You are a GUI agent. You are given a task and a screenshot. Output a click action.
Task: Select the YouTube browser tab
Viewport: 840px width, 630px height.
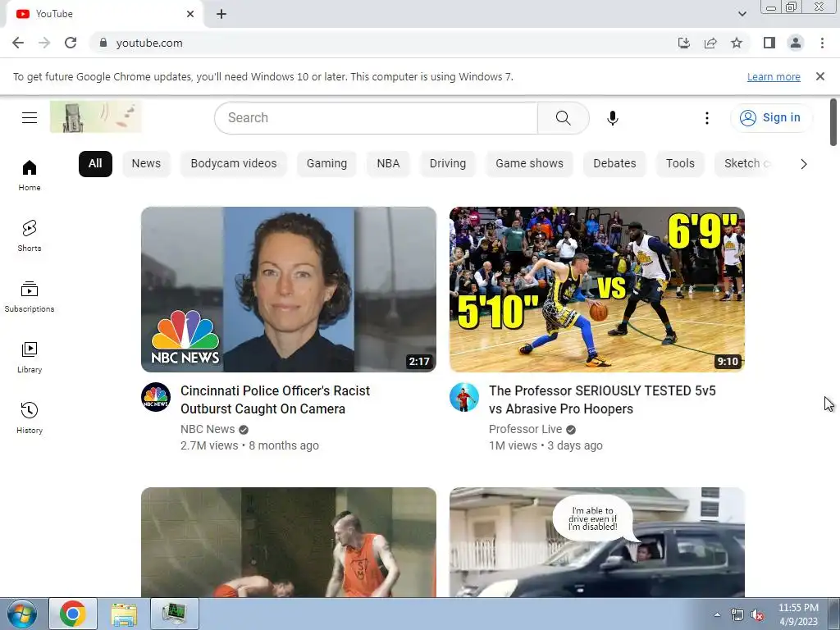coord(104,14)
